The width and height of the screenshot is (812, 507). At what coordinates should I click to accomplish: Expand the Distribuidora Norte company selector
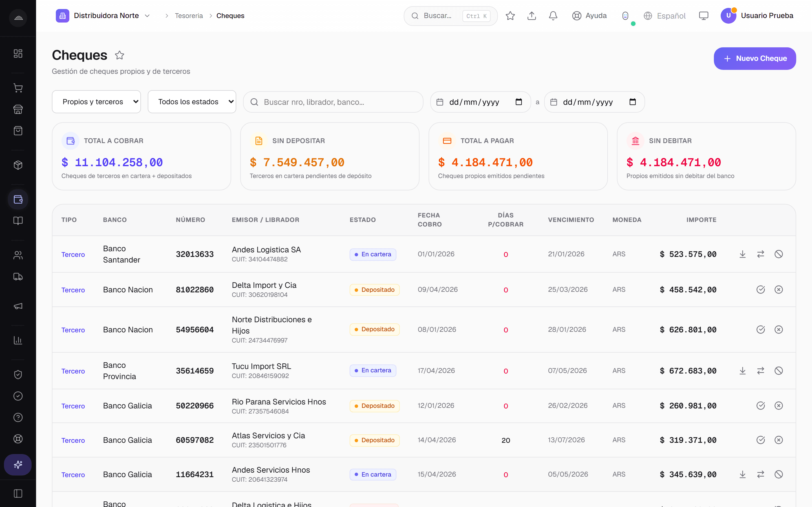pos(103,16)
